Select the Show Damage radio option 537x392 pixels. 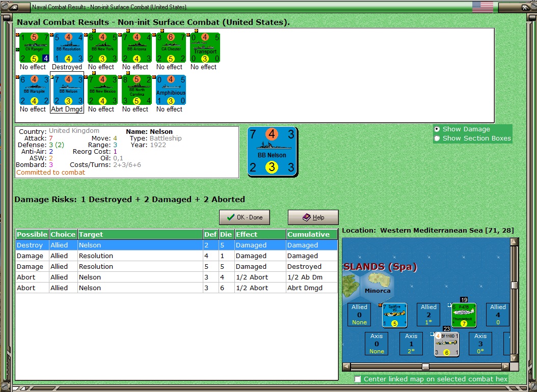pyautogui.click(x=462, y=129)
